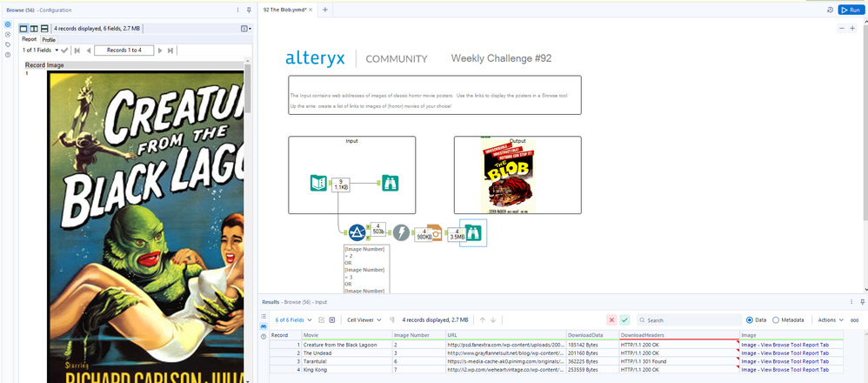Pin the Browse Configuration panel
This screenshot has height=383, width=868.
tap(249, 10)
